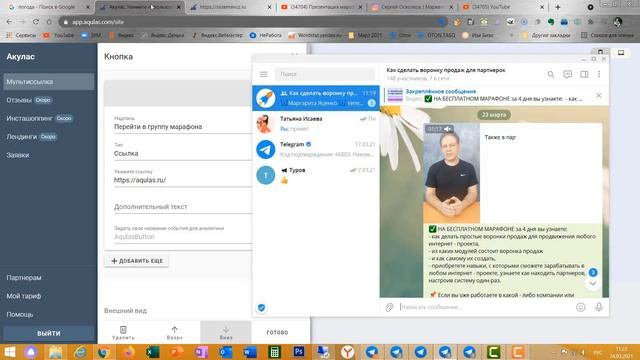Open Firefox from the taskbar
Viewport: 640px width, 360px height.
pos(128,351)
